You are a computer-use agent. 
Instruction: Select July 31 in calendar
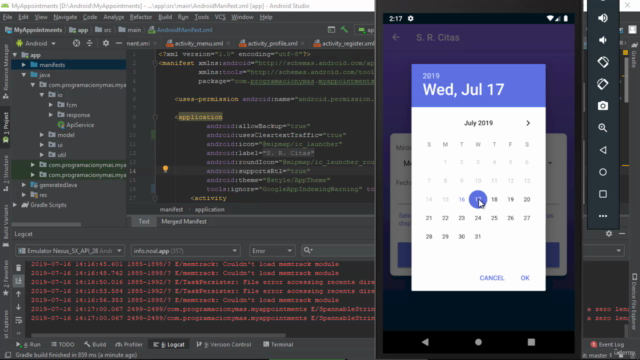click(478, 237)
